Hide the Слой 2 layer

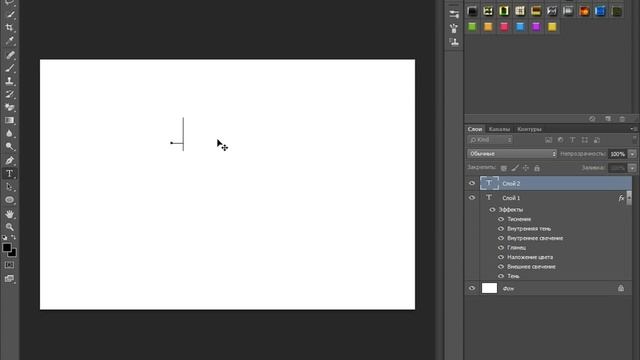tap(472, 183)
